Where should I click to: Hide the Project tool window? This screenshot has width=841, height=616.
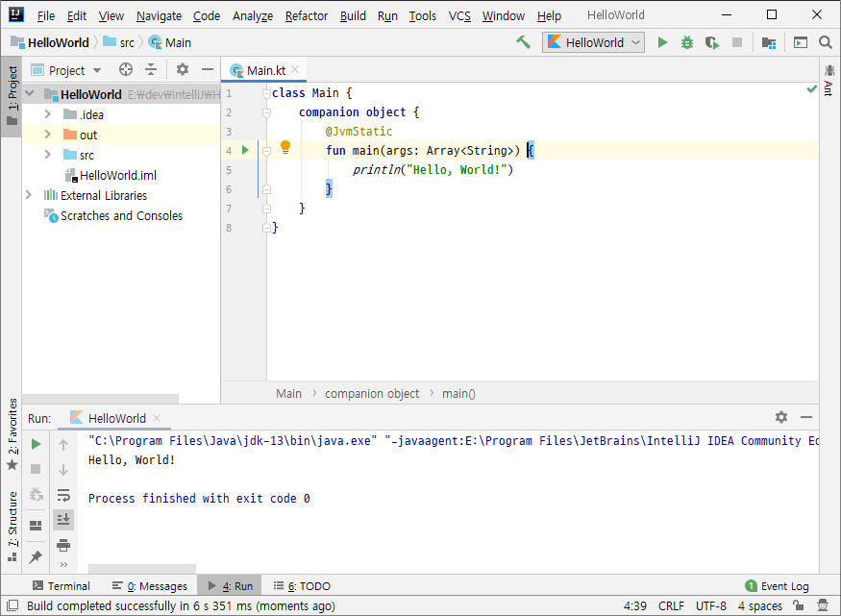[x=208, y=70]
